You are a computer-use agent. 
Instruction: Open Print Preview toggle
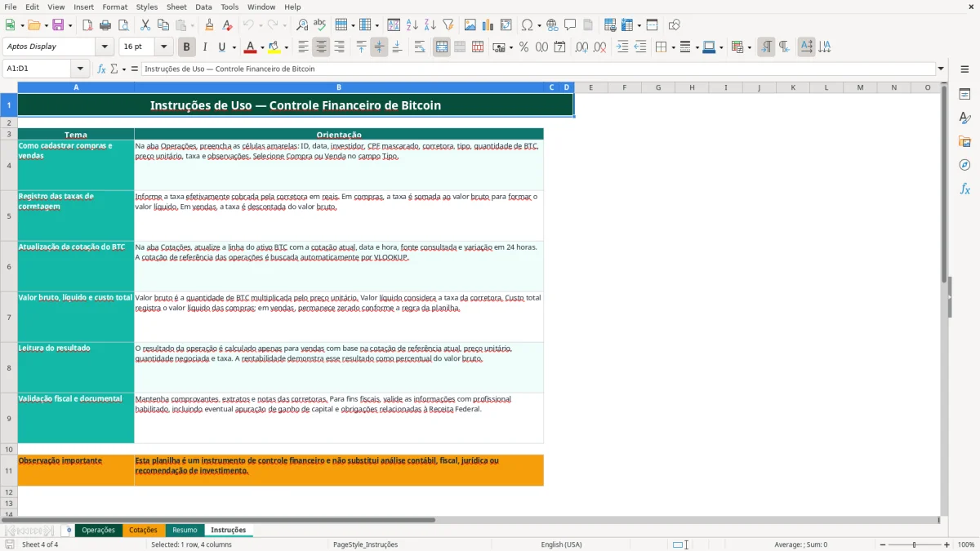tap(123, 25)
